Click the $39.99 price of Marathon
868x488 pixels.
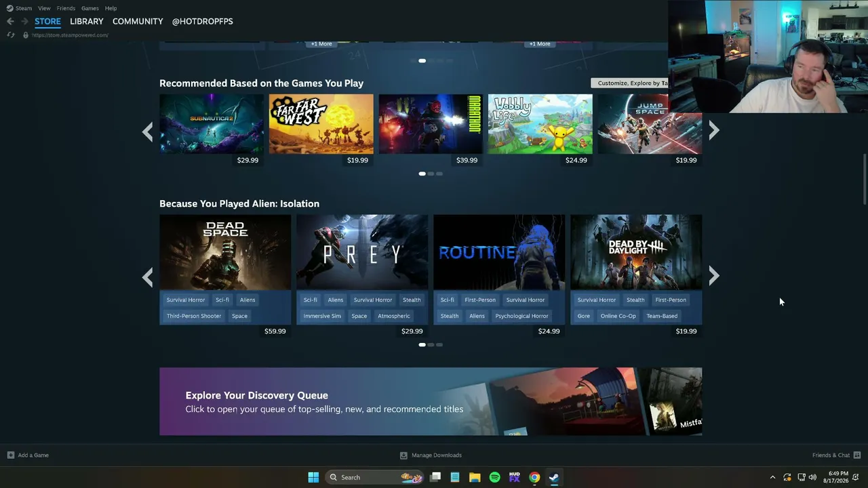coord(467,161)
